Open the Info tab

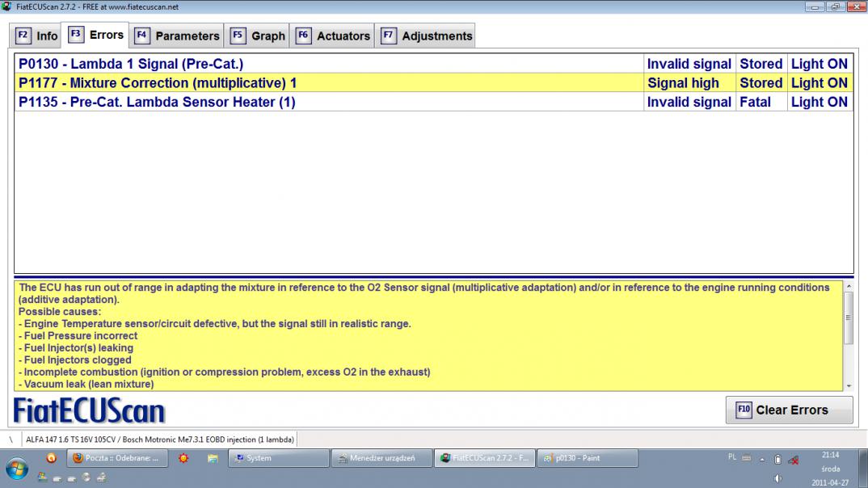point(36,36)
